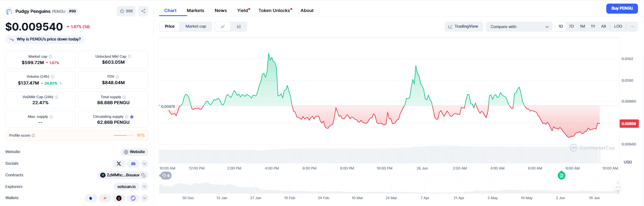Select 1M time range
The height and width of the screenshot is (206, 644).
click(x=582, y=26)
